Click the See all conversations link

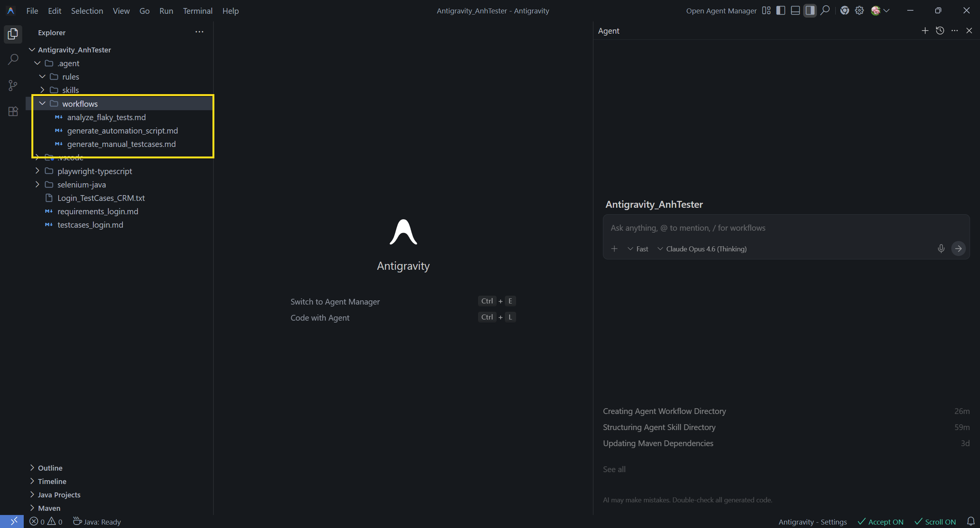click(x=614, y=469)
